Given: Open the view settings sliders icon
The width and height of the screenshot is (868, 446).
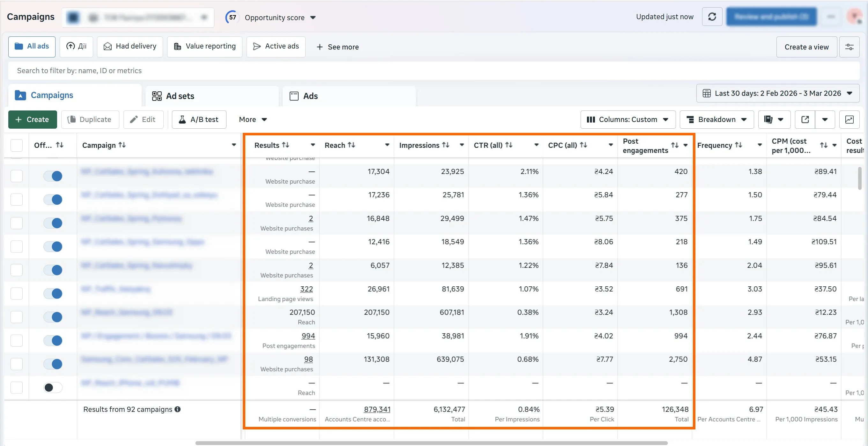Looking at the screenshot, I should tap(849, 47).
